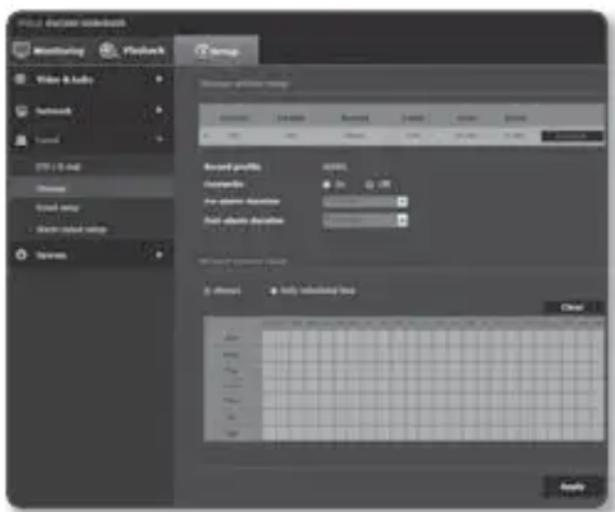
Task: Select Only scheduled time option
Action: tap(274, 291)
